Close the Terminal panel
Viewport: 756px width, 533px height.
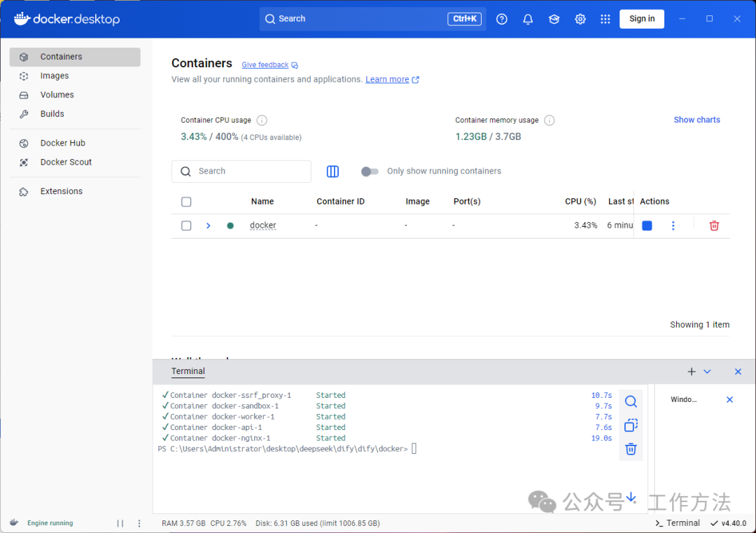click(x=738, y=371)
